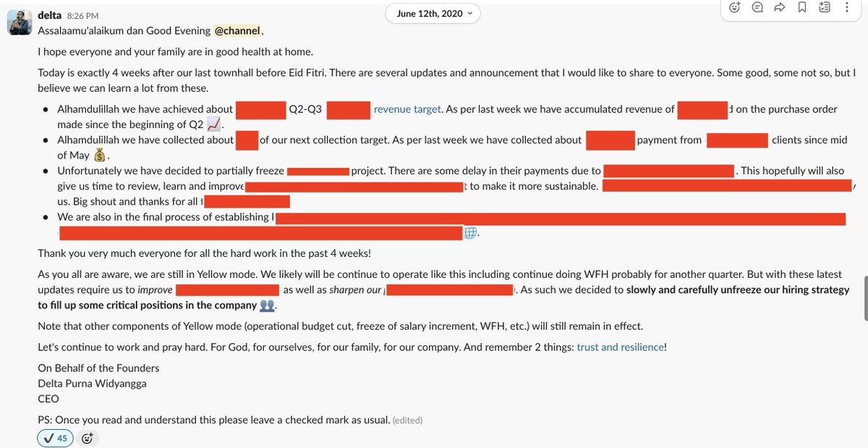Click the @channel mention
Viewport: 868px width, 448px height.
pyautogui.click(x=237, y=30)
